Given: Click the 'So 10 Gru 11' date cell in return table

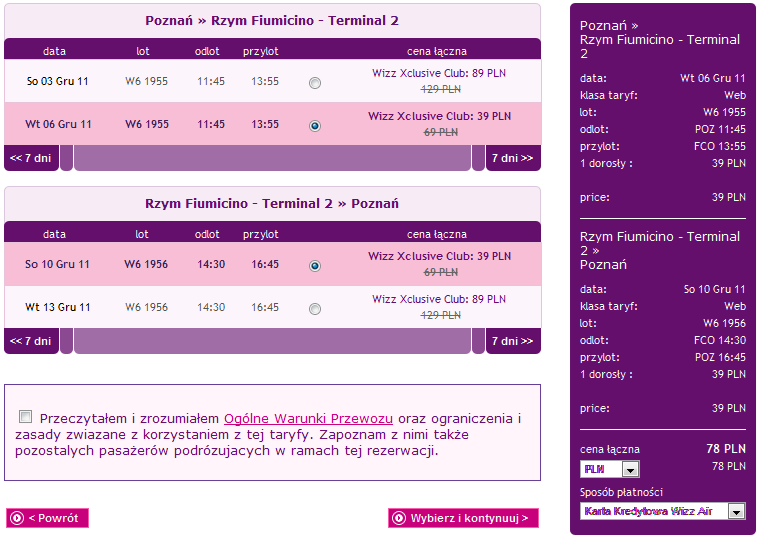Looking at the screenshot, I should point(57,264).
